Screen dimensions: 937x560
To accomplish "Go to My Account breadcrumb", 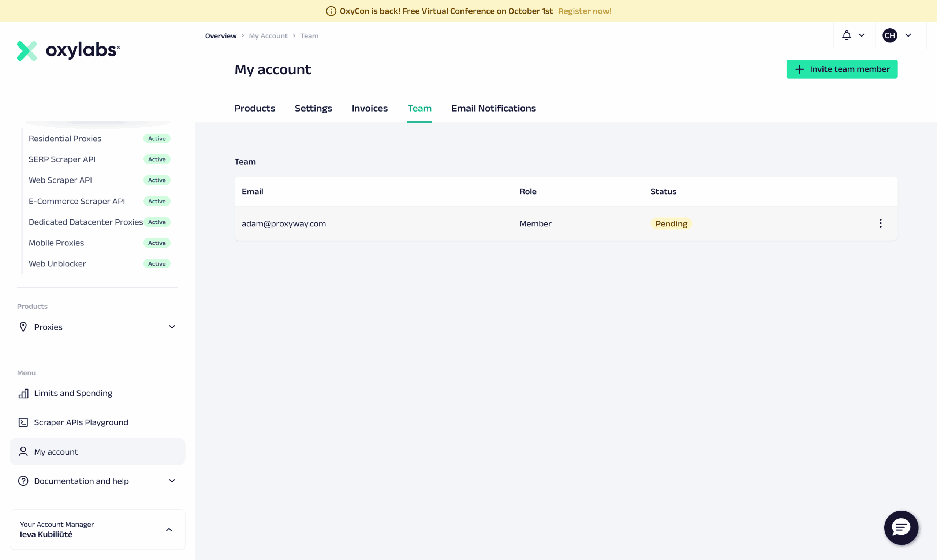I will click(x=268, y=36).
